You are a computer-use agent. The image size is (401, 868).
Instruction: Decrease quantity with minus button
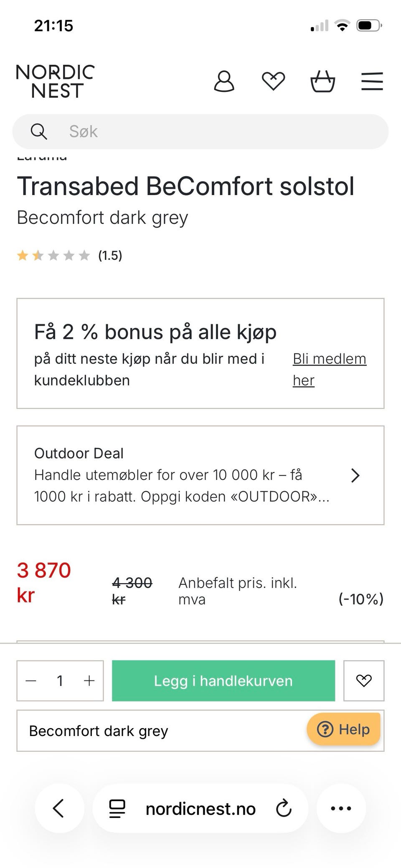[31, 681]
